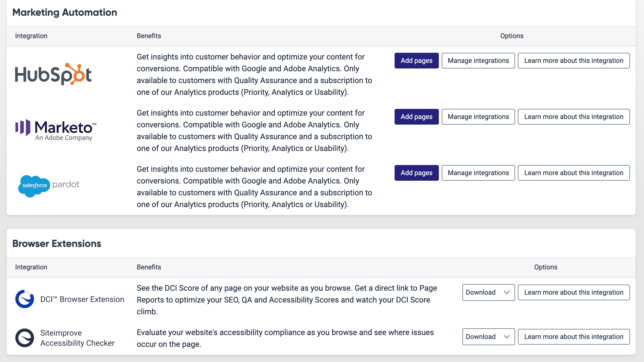
Task: Click the Marketo logo
Action: click(x=56, y=130)
